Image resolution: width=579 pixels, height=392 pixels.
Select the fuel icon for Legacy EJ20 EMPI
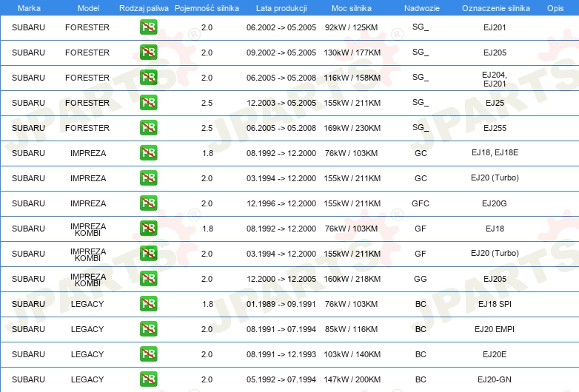click(x=148, y=329)
